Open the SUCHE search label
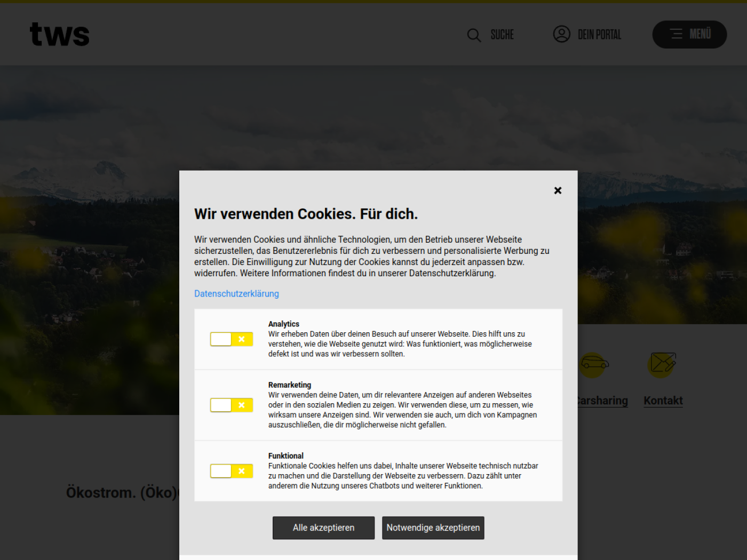This screenshot has width=747, height=560. 502,35
